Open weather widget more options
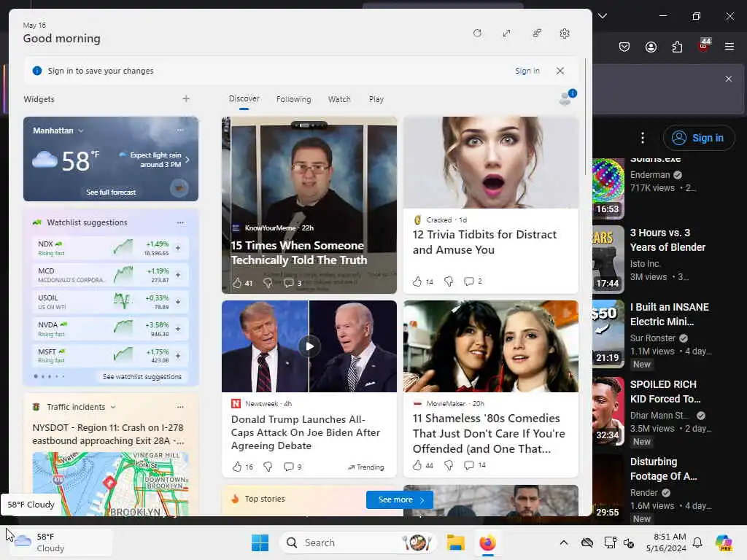This screenshot has height=560, width=747. [180, 130]
